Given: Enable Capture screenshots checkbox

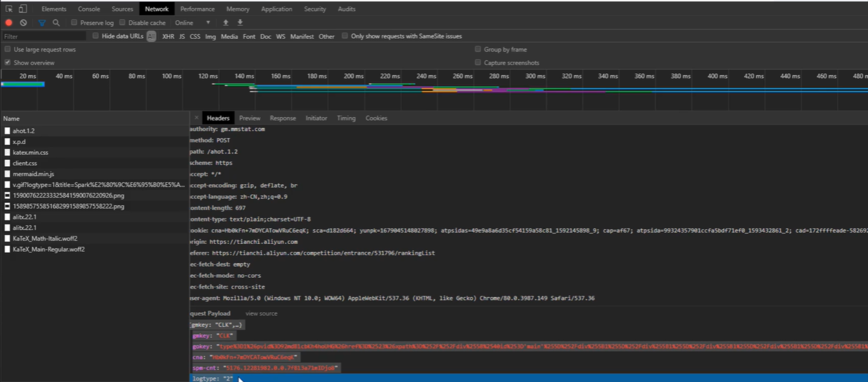Looking at the screenshot, I should pos(478,62).
